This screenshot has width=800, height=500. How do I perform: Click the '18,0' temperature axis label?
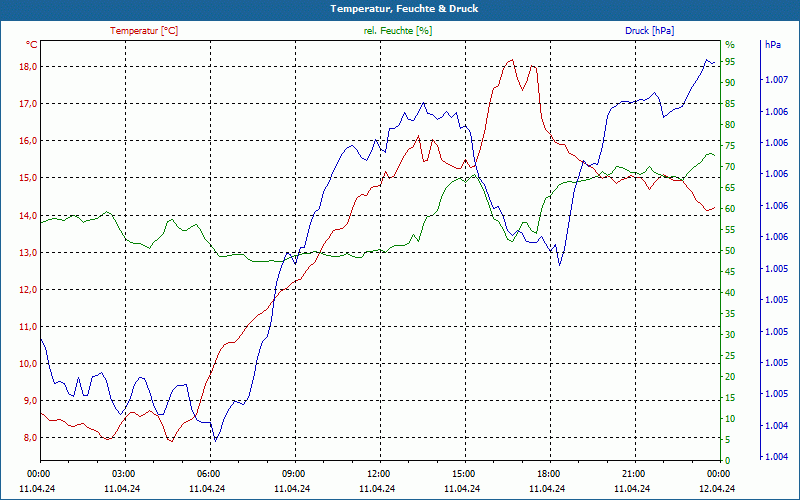click(28, 67)
